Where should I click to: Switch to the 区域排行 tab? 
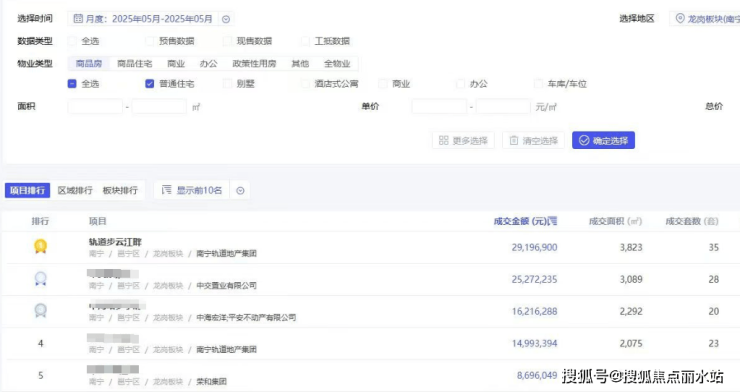pos(75,191)
